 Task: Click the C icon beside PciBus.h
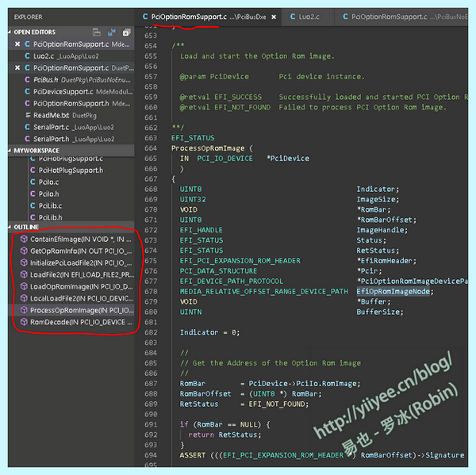pyautogui.click(x=27, y=79)
